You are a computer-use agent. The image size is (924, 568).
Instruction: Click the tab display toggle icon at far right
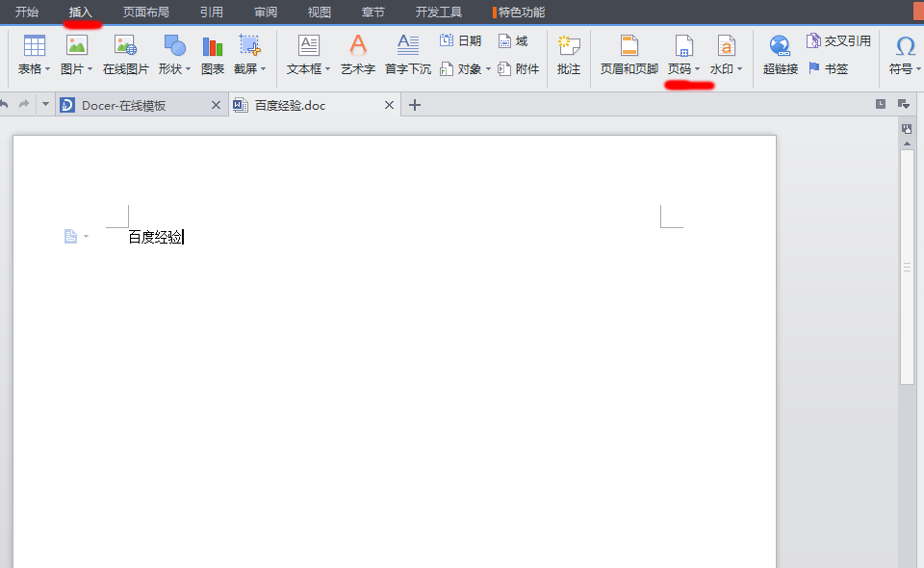point(904,104)
